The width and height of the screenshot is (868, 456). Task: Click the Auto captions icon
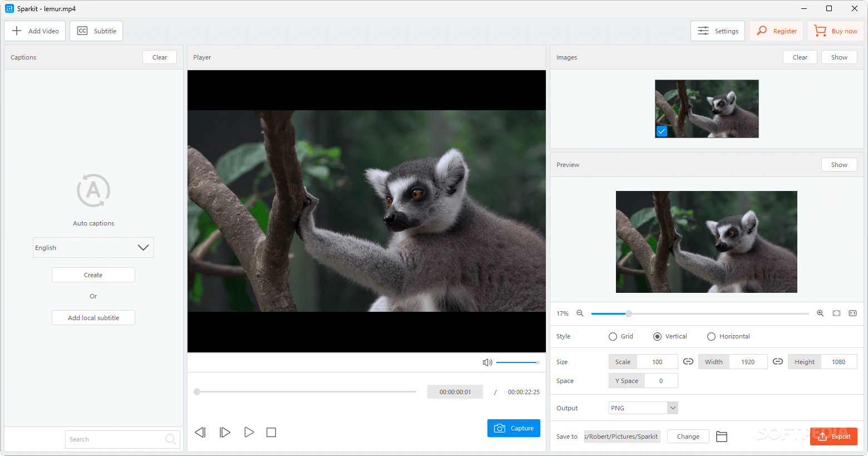[93, 190]
